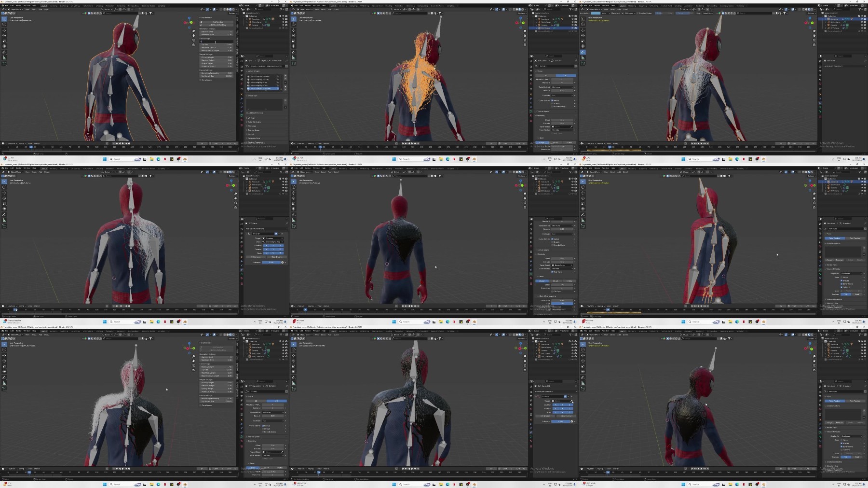Switch to Modeling workspace tab in top-center window
This screenshot has width=868, height=488.
tap(343, 6)
